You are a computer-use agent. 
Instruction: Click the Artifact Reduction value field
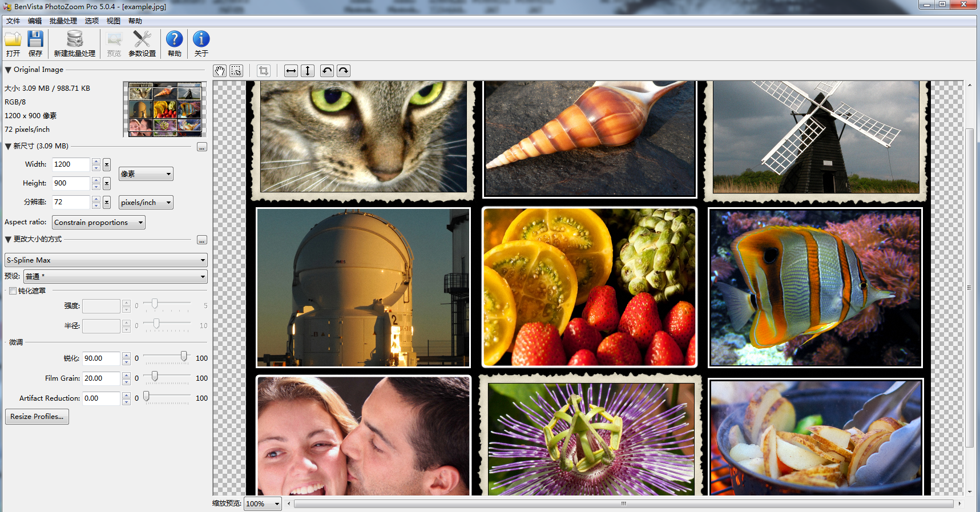coord(101,399)
